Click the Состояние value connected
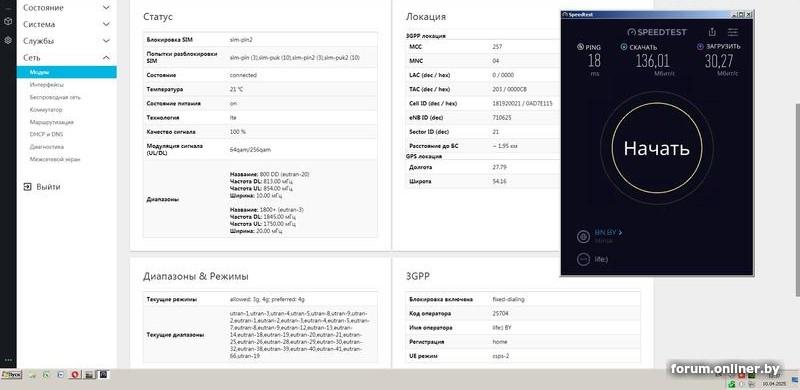 tap(243, 75)
